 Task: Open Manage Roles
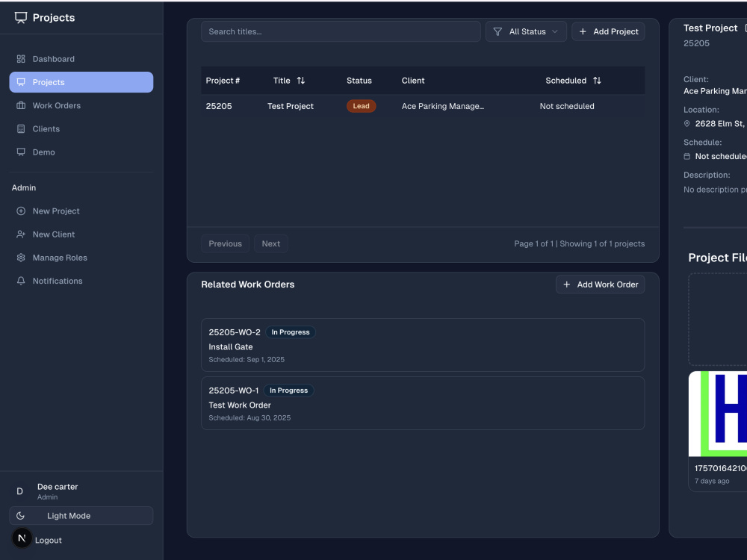(81, 258)
